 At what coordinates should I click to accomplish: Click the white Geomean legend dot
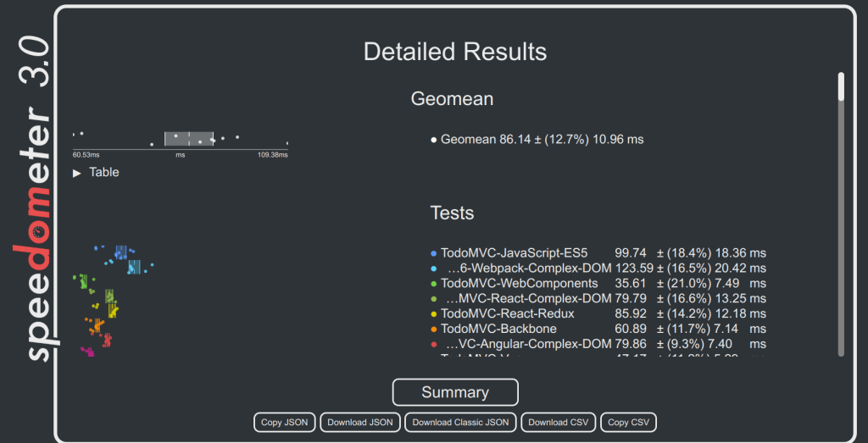[x=434, y=140]
